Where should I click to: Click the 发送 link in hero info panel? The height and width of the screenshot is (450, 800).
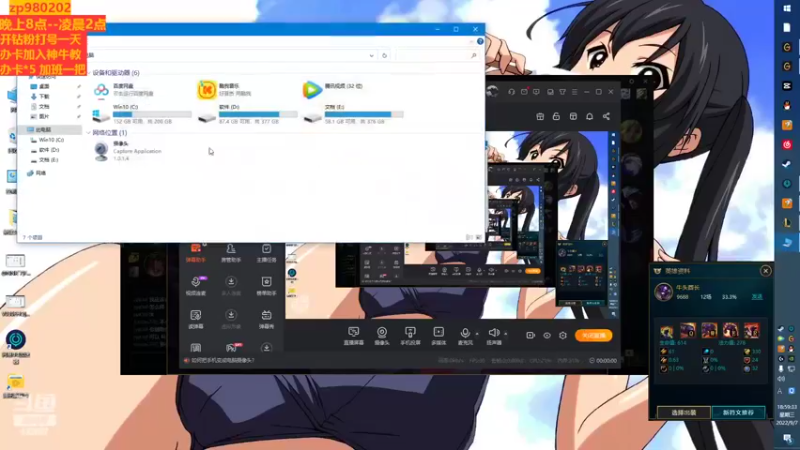(757, 296)
